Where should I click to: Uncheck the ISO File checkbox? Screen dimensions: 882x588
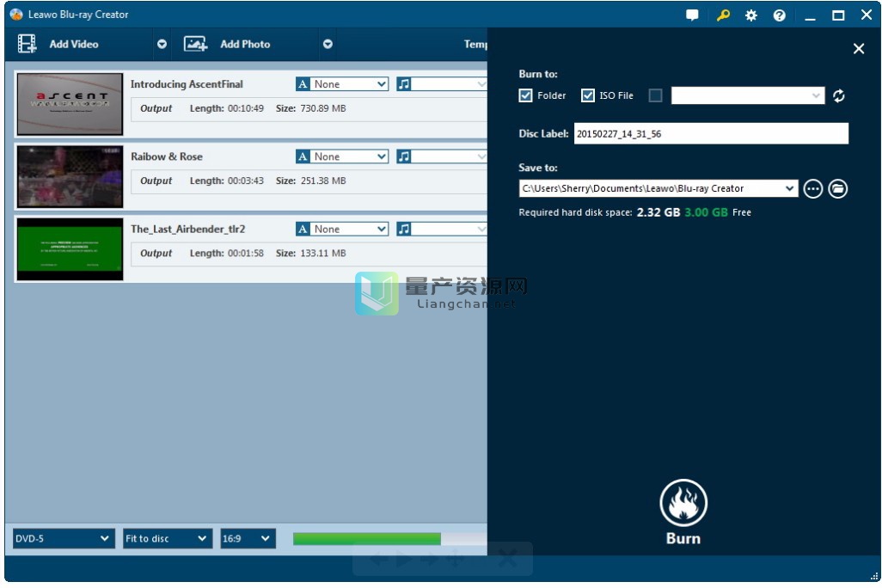(x=588, y=95)
